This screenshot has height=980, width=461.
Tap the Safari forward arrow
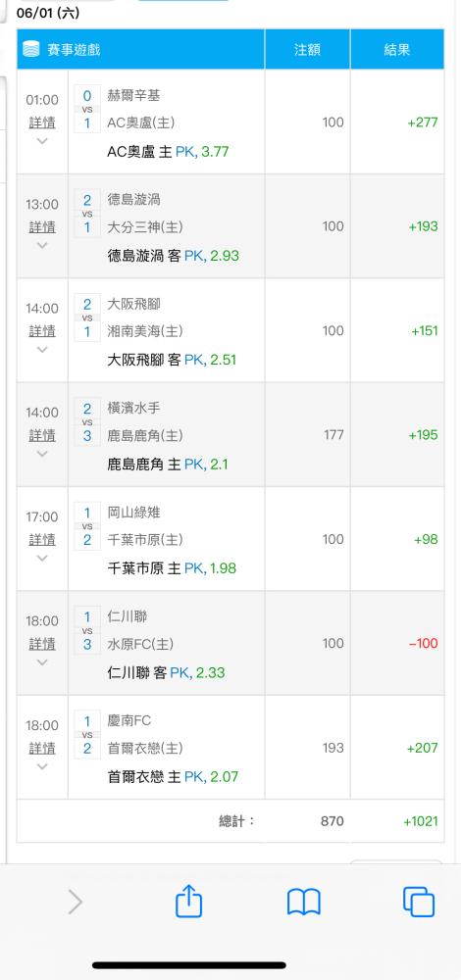coord(76,903)
